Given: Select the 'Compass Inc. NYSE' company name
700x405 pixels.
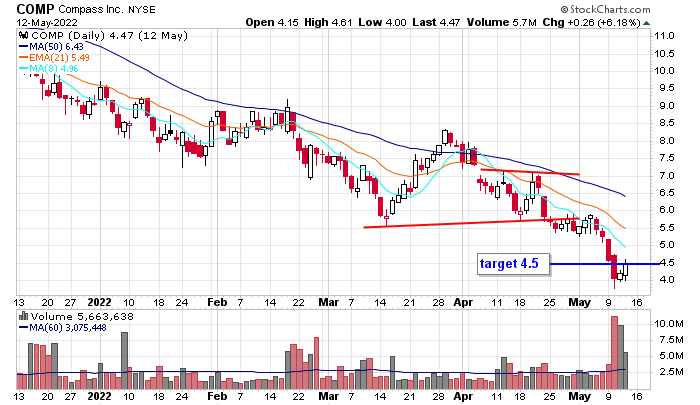Looking at the screenshot, I should 107,9.
